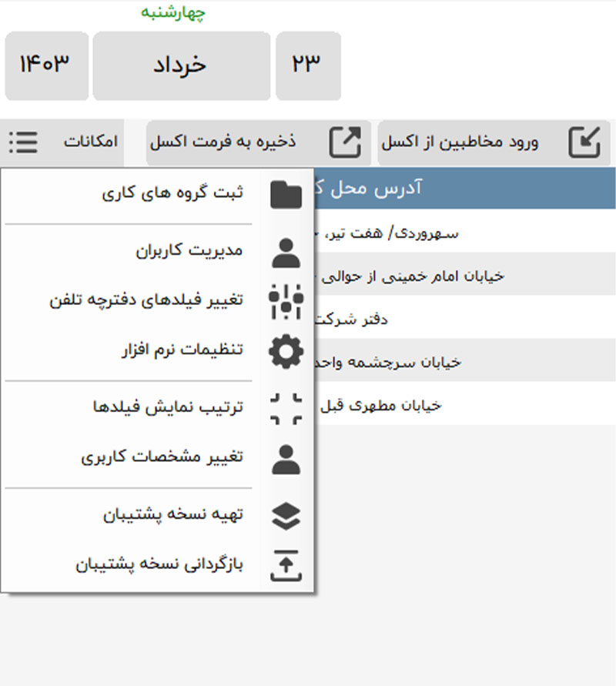Click the day number ۲۳ box
The width and height of the screenshot is (616, 686).
click(x=307, y=65)
